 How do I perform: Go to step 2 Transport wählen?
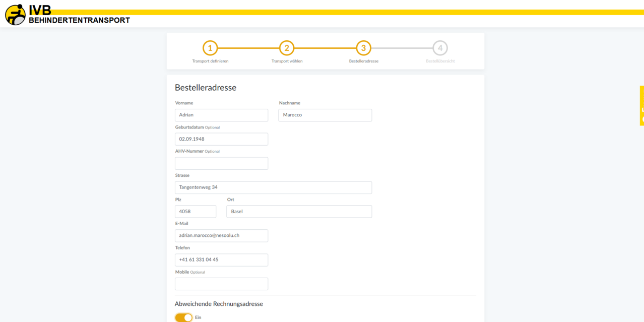(x=287, y=48)
